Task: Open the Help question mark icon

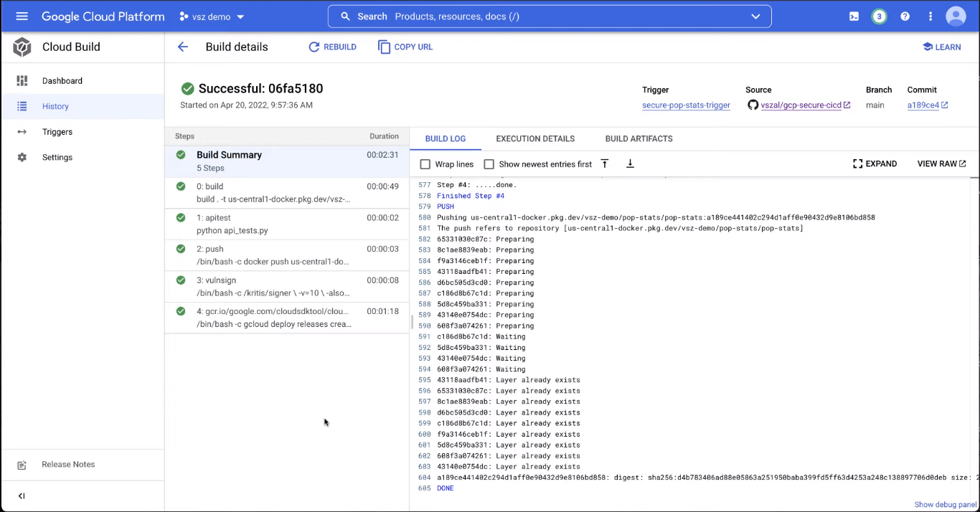Action: click(905, 16)
